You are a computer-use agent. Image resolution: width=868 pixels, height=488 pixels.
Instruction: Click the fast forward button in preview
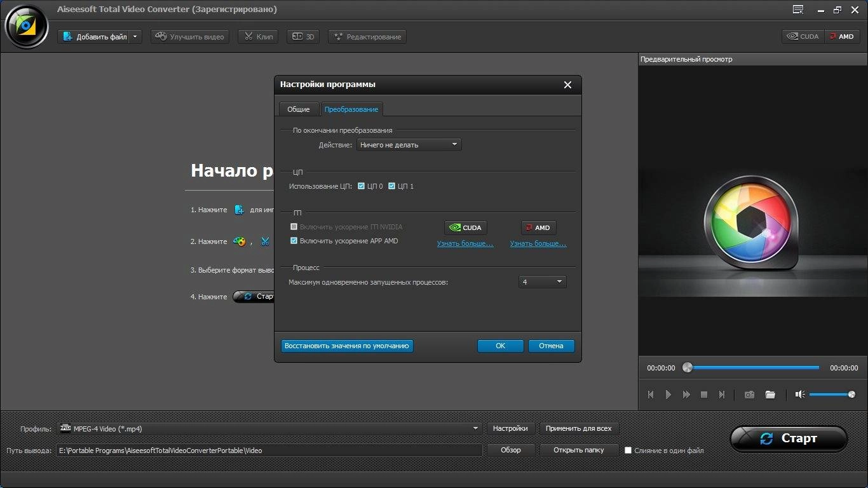point(686,395)
